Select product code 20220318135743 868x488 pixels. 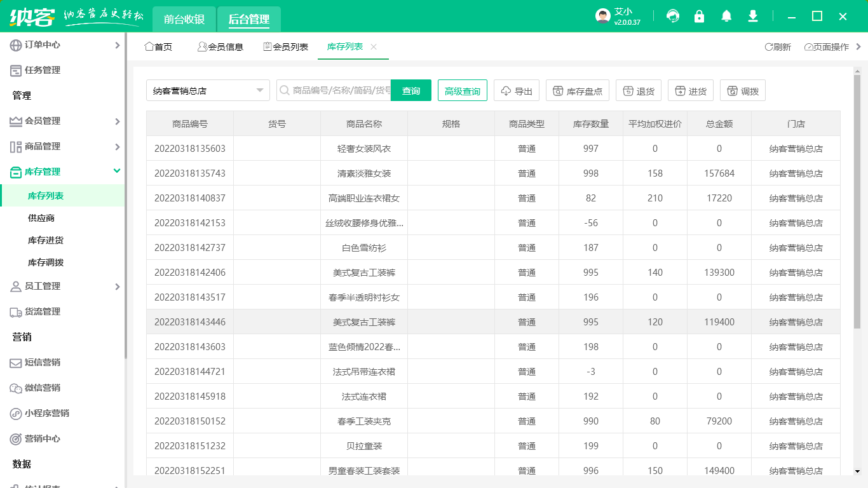[x=190, y=173]
